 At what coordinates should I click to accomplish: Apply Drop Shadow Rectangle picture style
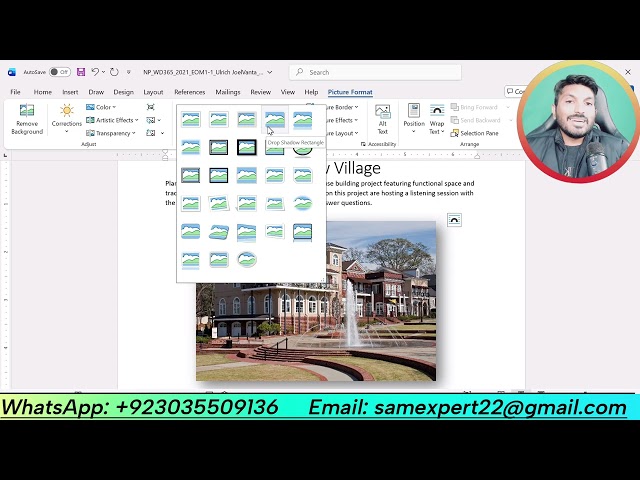275,119
